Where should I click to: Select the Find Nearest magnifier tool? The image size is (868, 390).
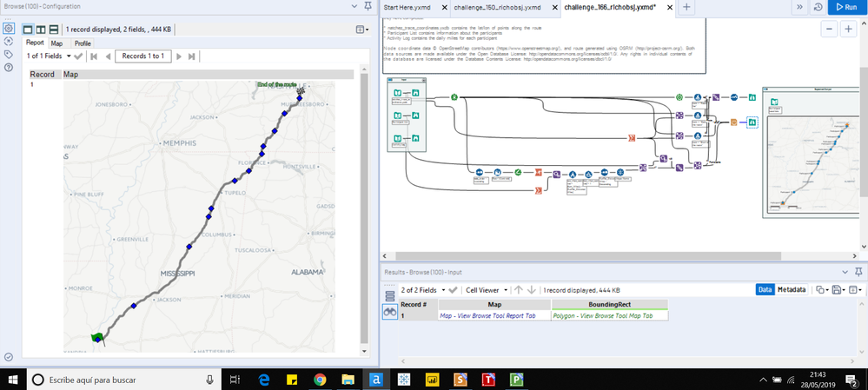click(x=557, y=173)
